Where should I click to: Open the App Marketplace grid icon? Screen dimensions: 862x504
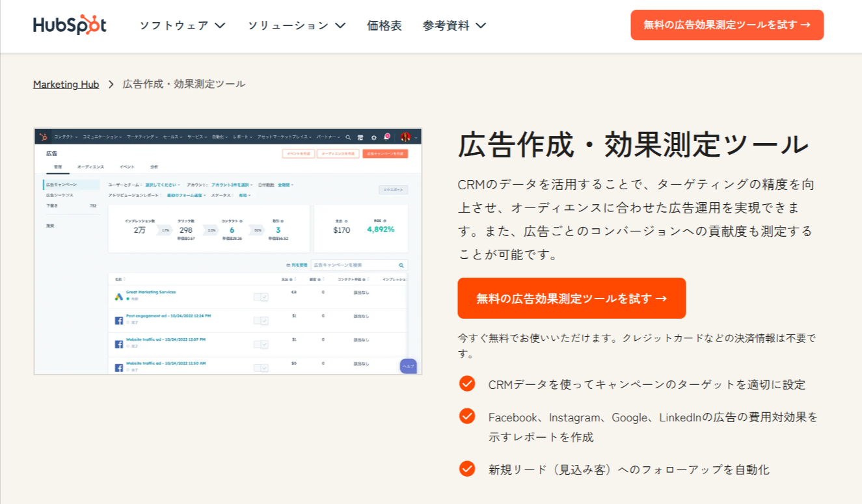360,137
